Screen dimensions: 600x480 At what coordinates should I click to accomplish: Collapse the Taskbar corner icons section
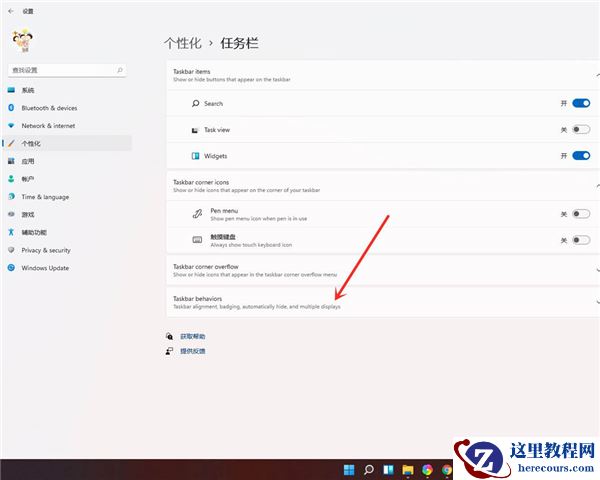tap(383, 186)
